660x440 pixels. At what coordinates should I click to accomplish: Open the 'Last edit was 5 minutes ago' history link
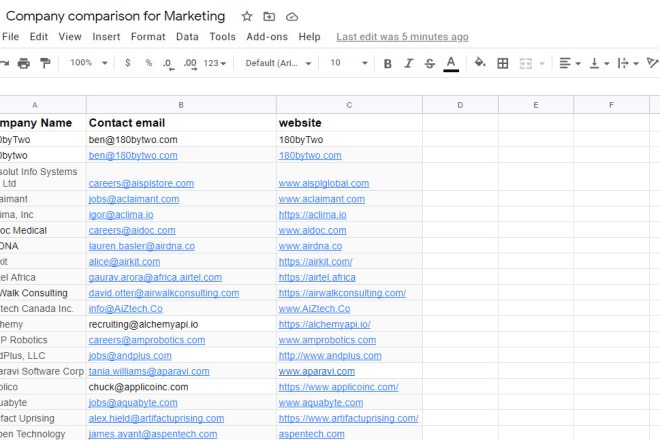[402, 37]
